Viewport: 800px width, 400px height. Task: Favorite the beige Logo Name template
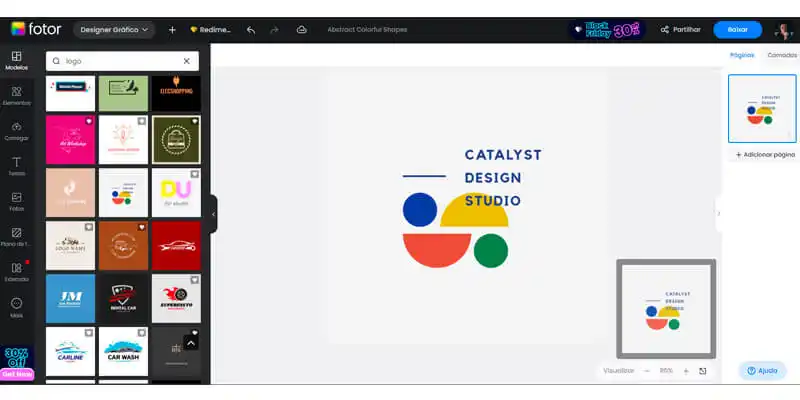click(x=89, y=227)
